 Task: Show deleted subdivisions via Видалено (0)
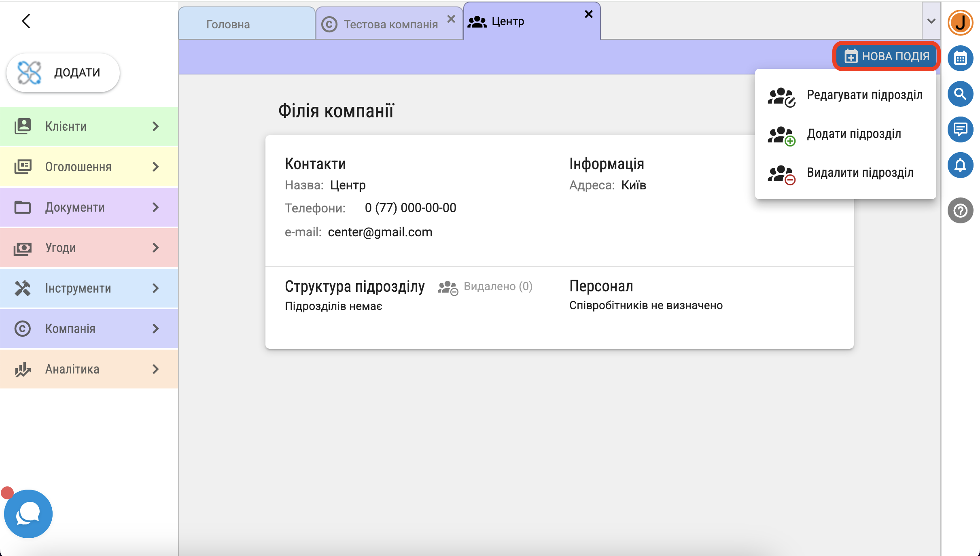coord(497,286)
